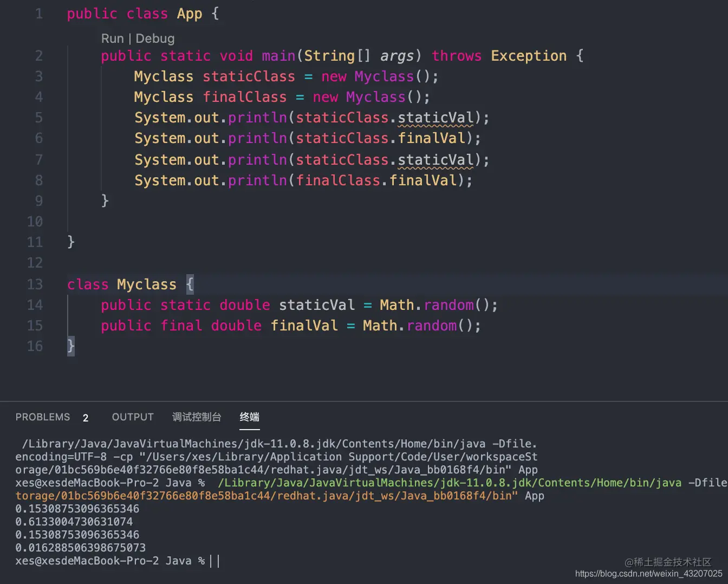This screenshot has height=584, width=728.
Task: Click the word Exception in the throws clause
Action: tap(529, 56)
